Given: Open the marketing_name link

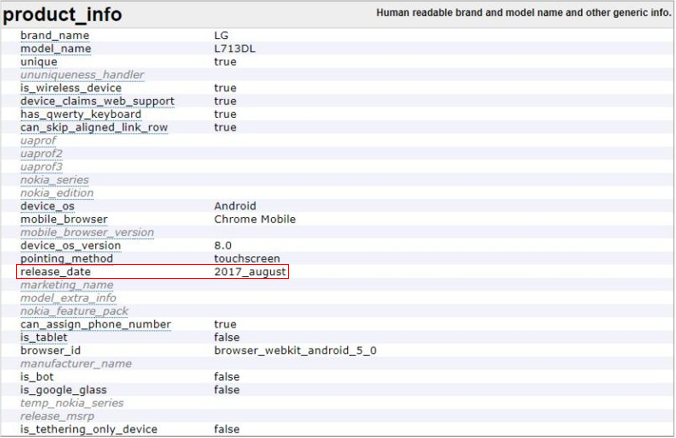Looking at the screenshot, I should point(67,285).
